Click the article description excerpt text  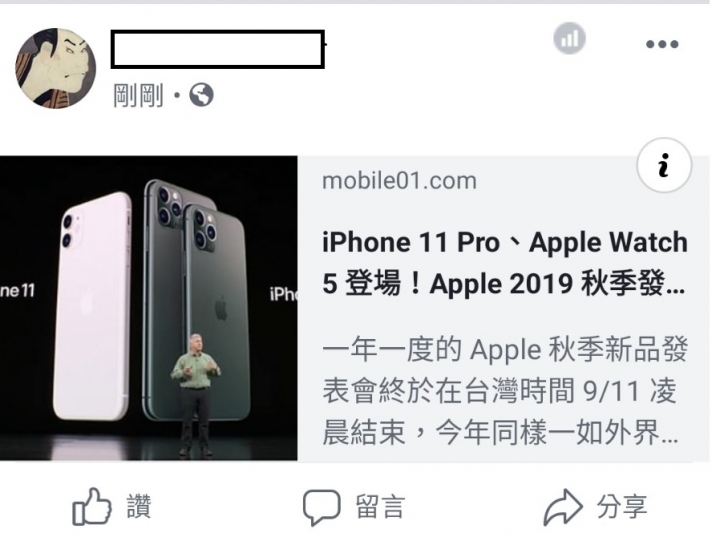pyautogui.click(x=505, y=391)
